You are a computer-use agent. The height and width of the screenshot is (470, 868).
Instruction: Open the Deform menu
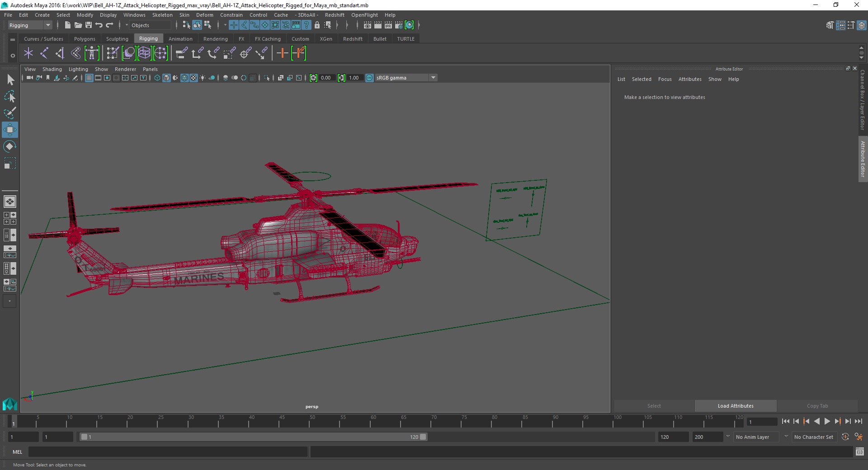click(204, 15)
